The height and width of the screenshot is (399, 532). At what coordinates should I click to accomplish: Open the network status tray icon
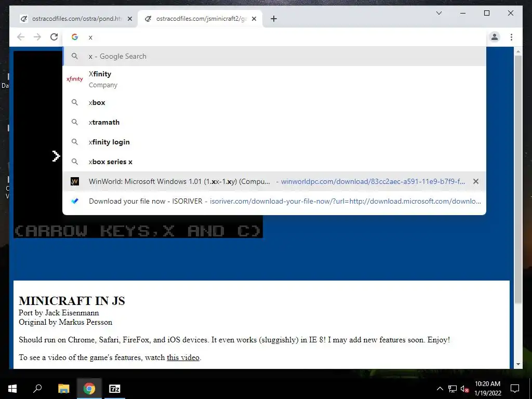453,389
